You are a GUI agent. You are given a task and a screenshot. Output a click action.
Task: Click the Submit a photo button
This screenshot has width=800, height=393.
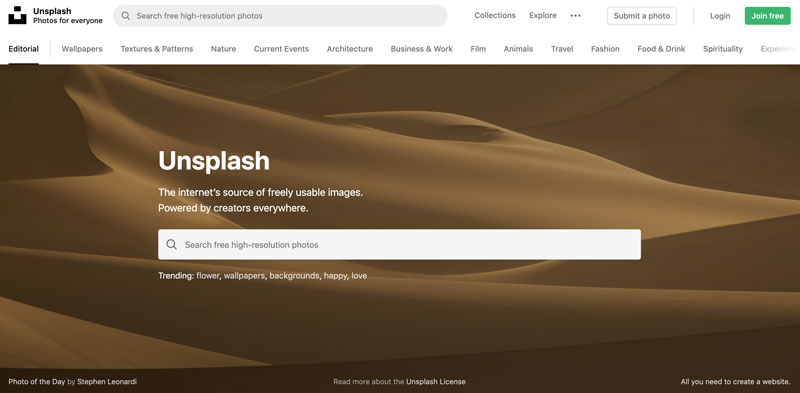(x=642, y=16)
